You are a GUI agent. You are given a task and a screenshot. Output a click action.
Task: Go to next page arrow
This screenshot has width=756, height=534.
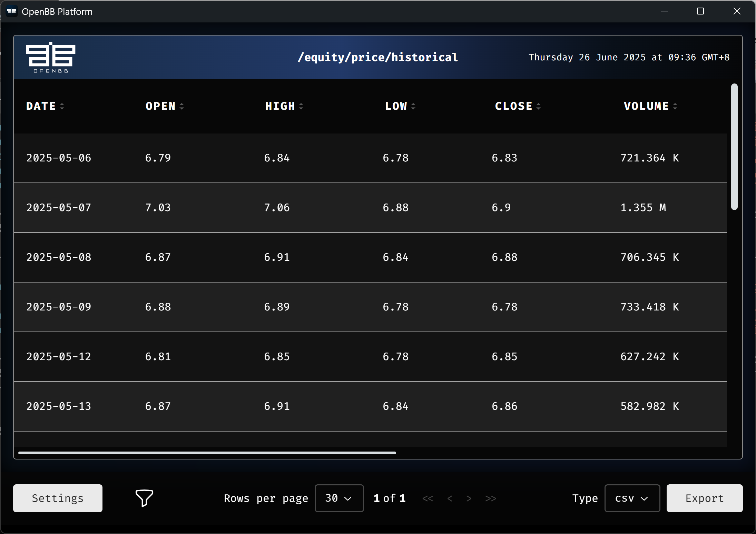[469, 498]
